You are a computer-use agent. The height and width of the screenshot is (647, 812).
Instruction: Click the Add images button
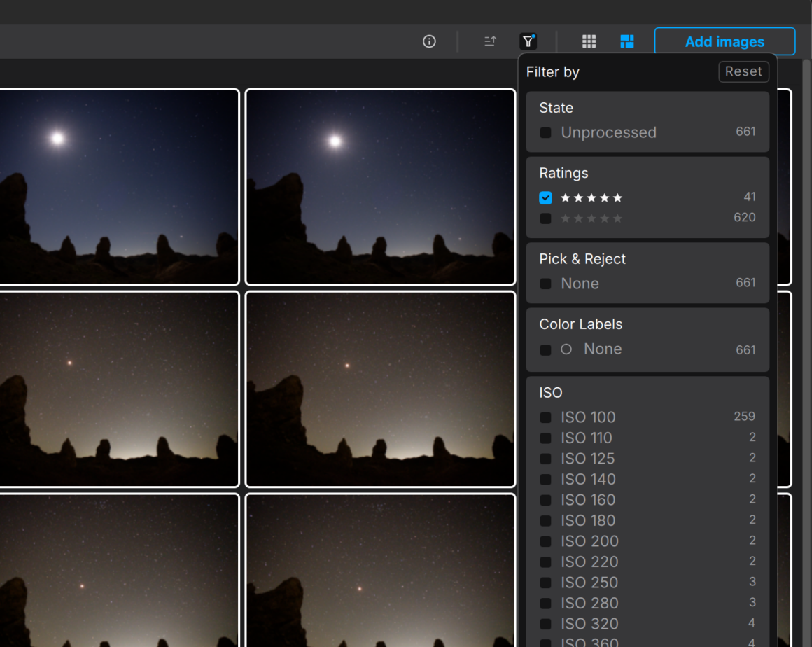click(724, 41)
